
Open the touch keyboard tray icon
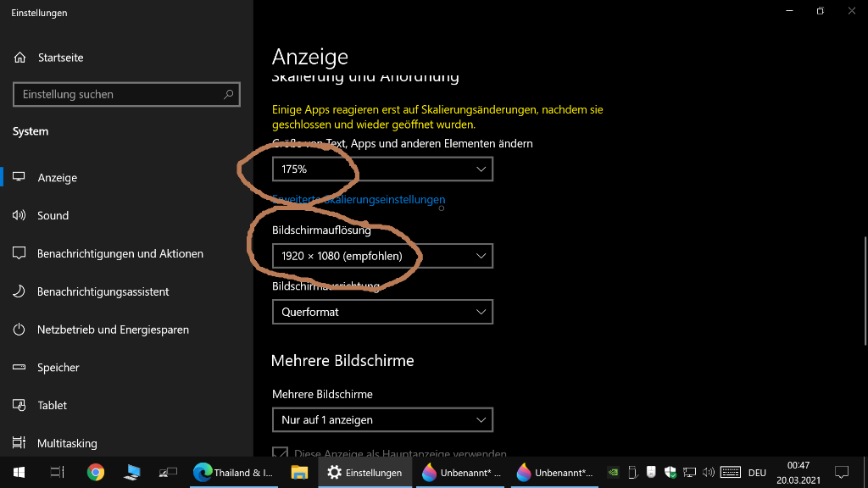pos(730,473)
